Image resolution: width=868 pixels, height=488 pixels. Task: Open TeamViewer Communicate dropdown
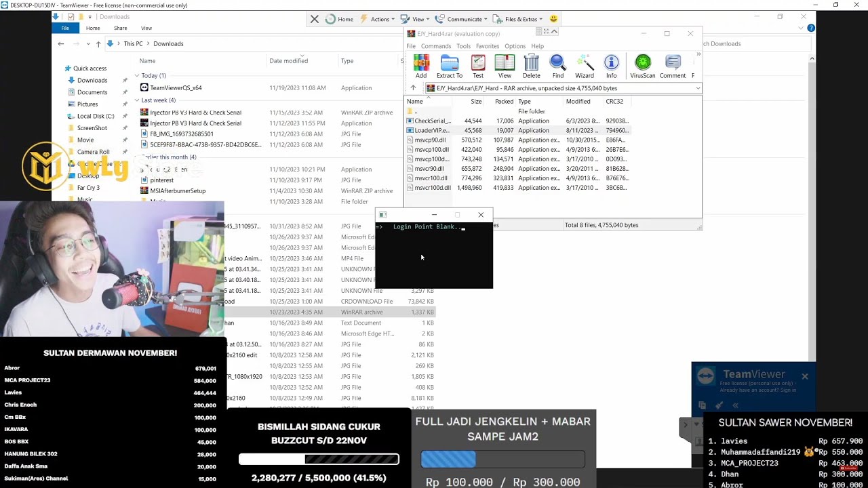point(461,19)
